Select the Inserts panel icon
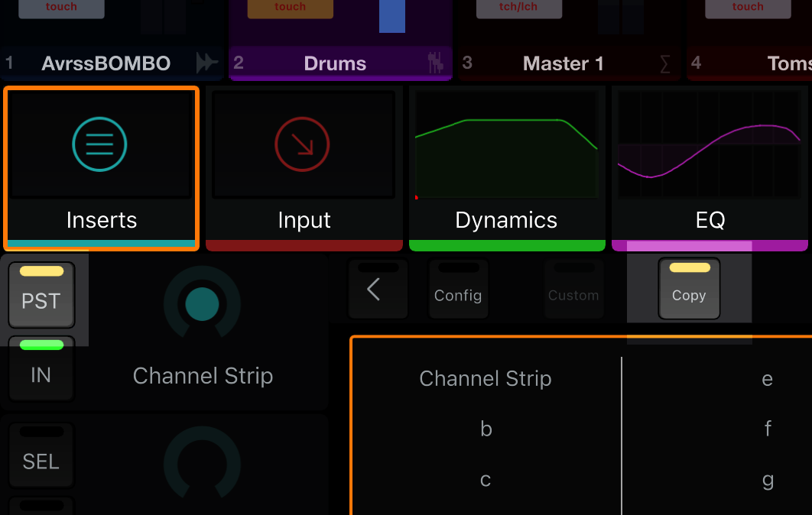812x515 pixels. click(100, 144)
